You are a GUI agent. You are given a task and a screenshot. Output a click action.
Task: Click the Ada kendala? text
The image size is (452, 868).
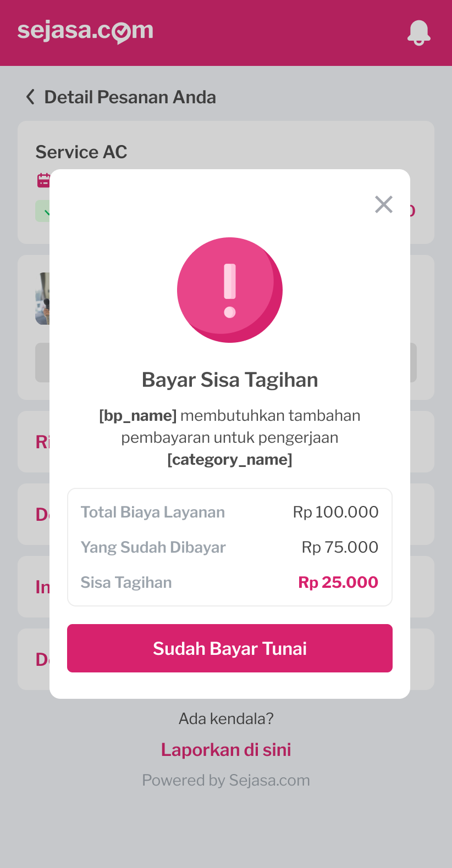(226, 719)
